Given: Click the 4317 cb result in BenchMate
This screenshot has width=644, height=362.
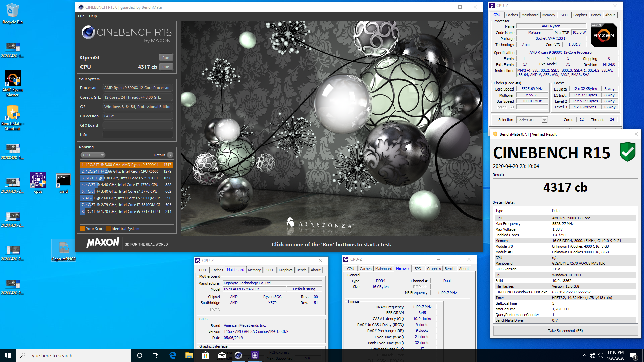Looking at the screenshot, I should [566, 188].
